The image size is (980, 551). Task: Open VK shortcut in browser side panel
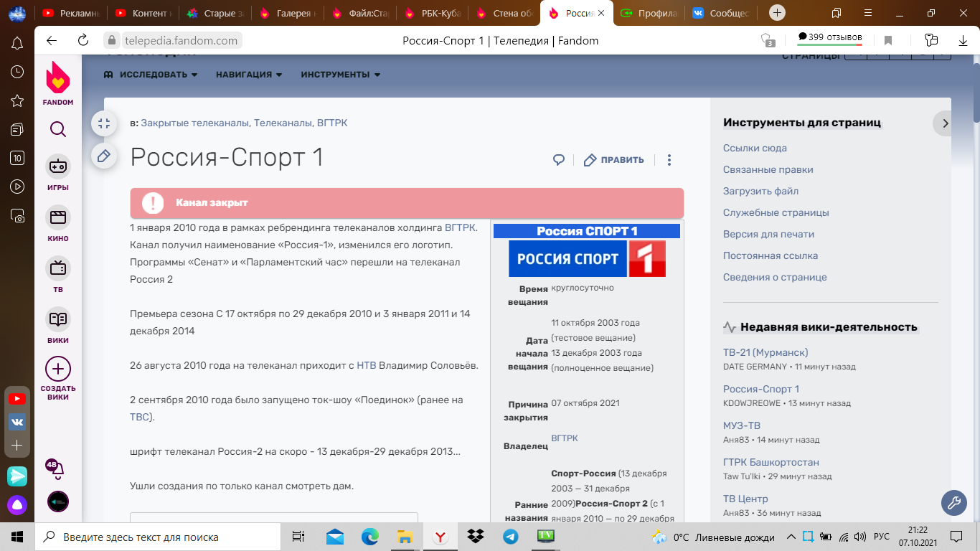[17, 422]
